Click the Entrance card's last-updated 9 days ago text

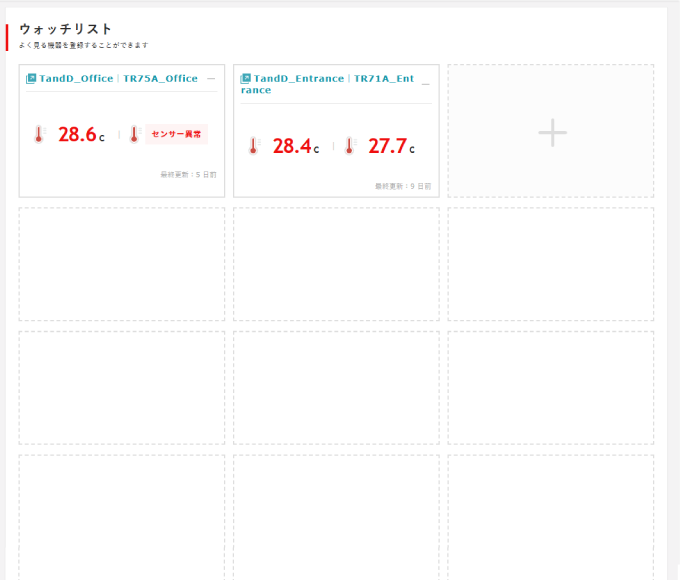click(403, 186)
